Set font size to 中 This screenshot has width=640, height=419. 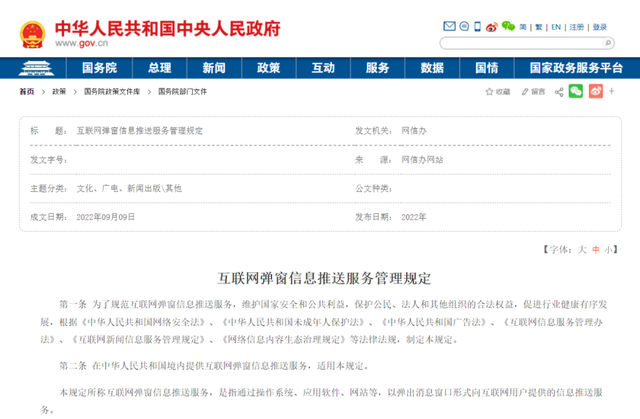point(596,249)
